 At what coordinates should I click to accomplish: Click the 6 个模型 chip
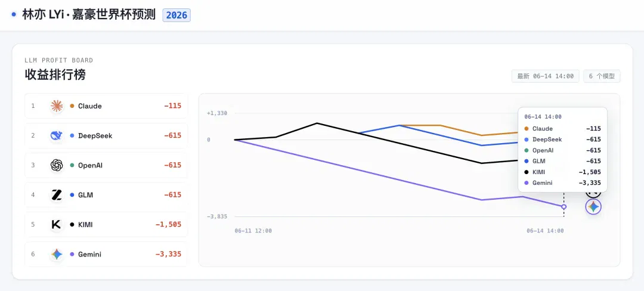click(x=602, y=76)
